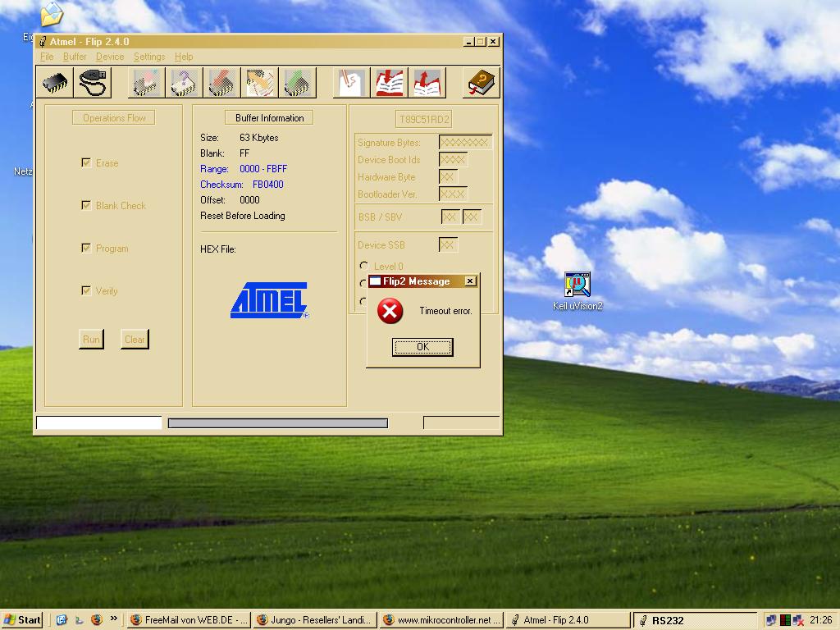The height and width of the screenshot is (630, 840).
Task: Click the Load HEX File book icon
Action: [x=390, y=83]
